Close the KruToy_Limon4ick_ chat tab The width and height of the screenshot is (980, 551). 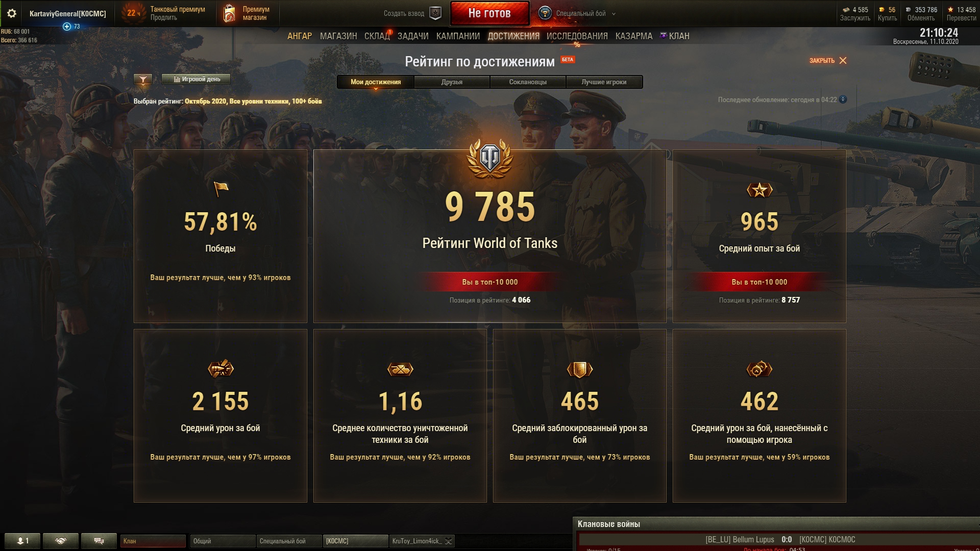tap(448, 541)
